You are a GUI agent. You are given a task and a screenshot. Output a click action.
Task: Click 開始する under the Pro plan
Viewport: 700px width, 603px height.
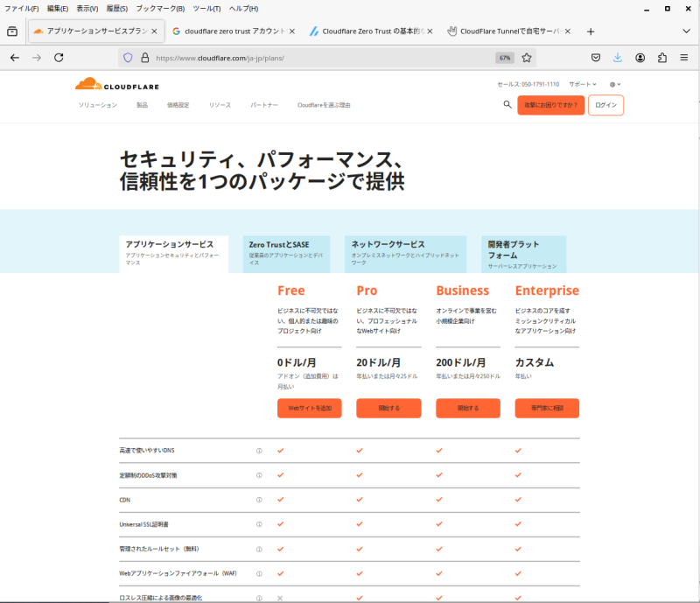tap(388, 408)
